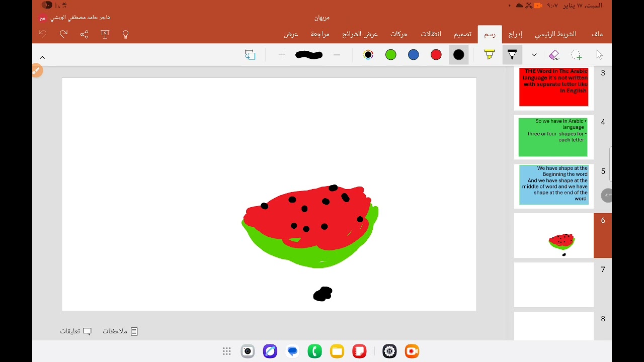644x362 pixels.
Task: Start presentation from the slideshow icon
Action: [105, 34]
